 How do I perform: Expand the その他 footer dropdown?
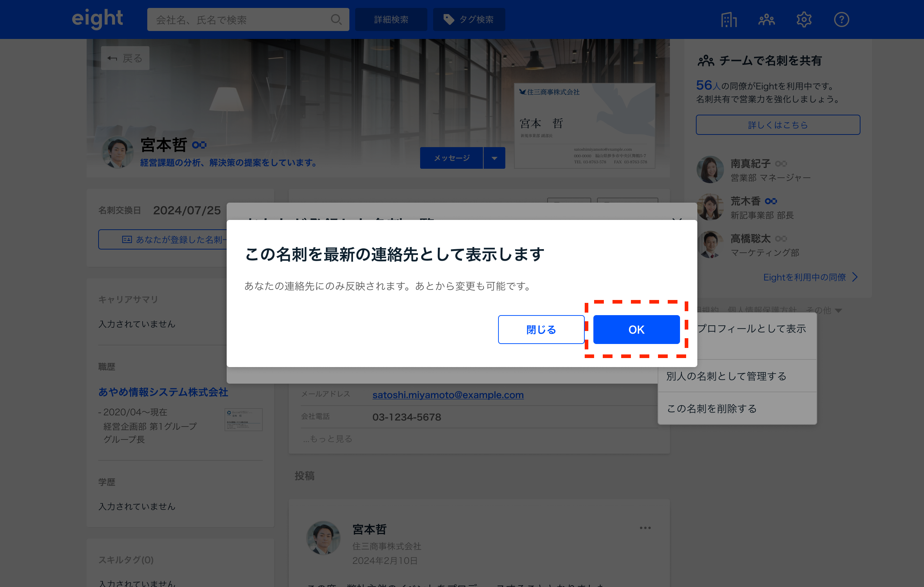click(824, 310)
